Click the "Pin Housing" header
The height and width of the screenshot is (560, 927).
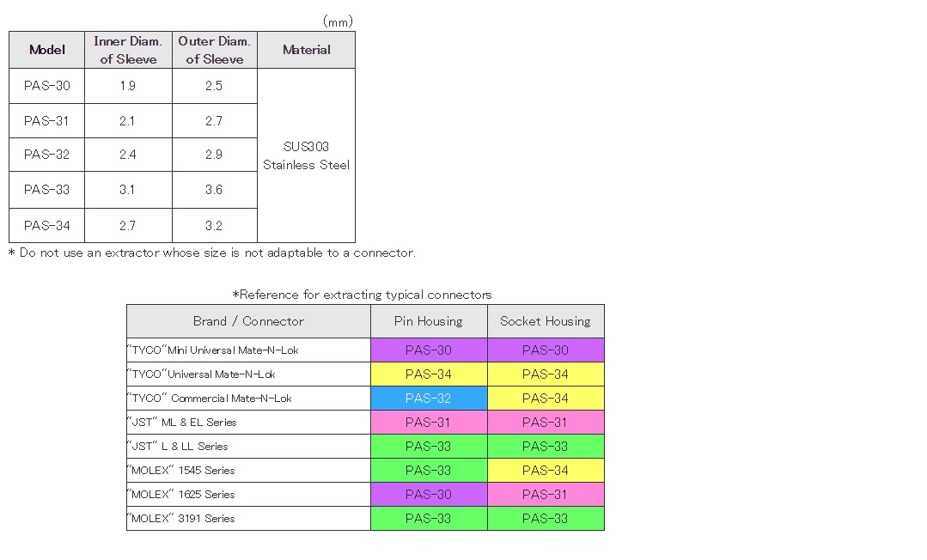tap(429, 322)
